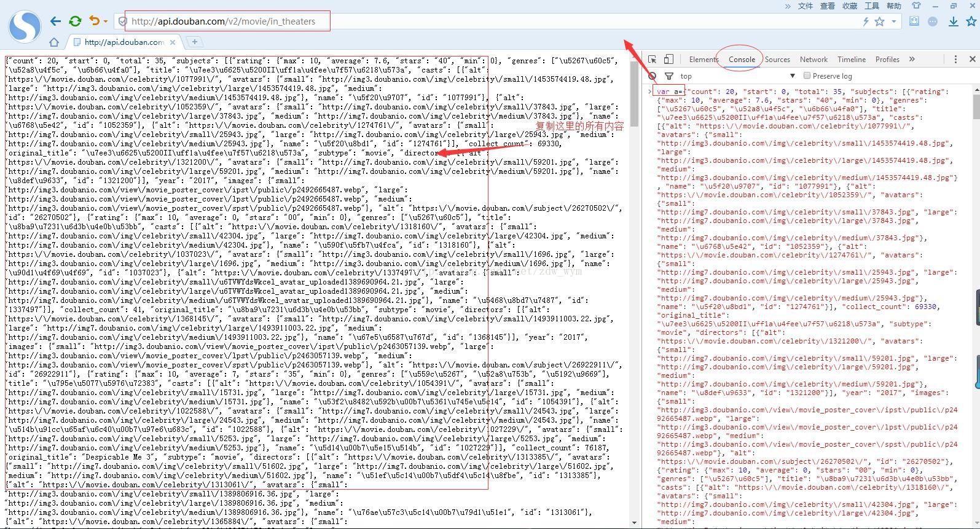Switch to the Timeline tab
This screenshot has height=529, width=980.
click(x=852, y=60)
